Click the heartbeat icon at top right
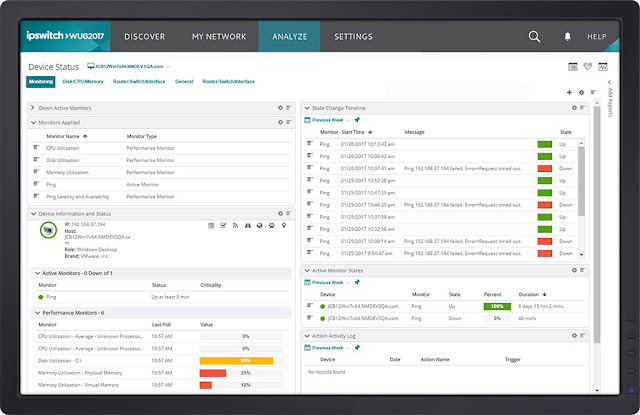The image size is (640, 415). pos(588,67)
